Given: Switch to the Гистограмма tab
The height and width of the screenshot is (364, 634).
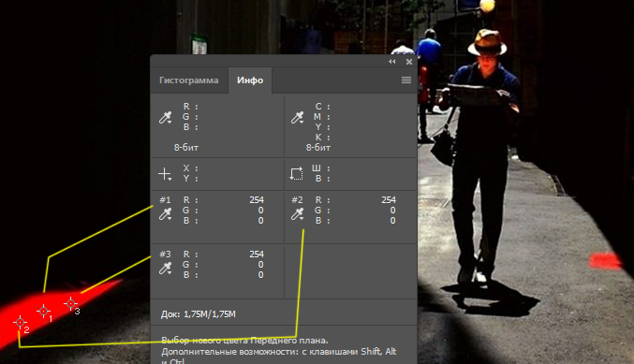Looking at the screenshot, I should click(x=189, y=80).
